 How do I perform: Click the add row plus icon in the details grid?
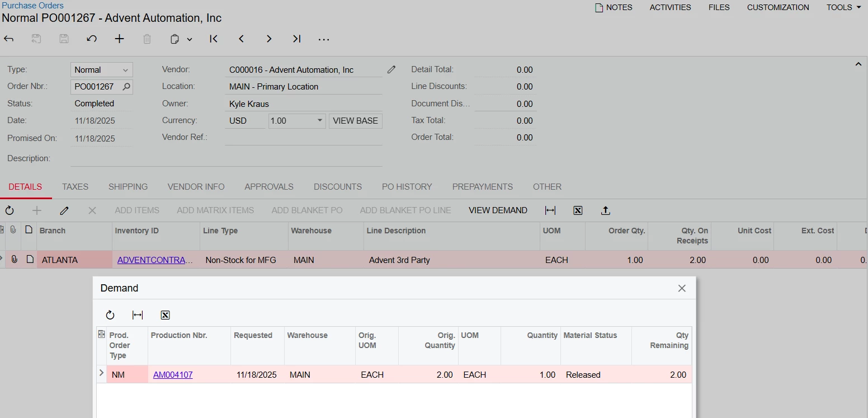click(37, 210)
